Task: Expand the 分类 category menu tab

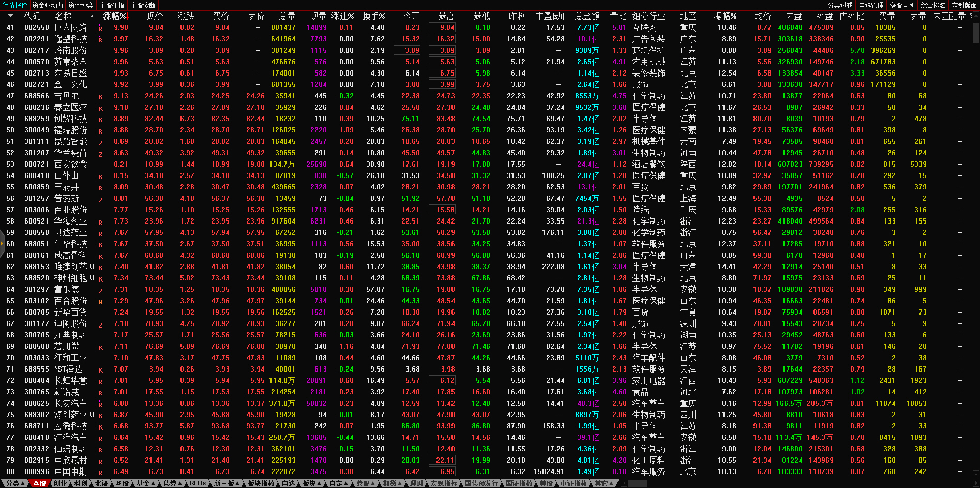Action: (15, 483)
